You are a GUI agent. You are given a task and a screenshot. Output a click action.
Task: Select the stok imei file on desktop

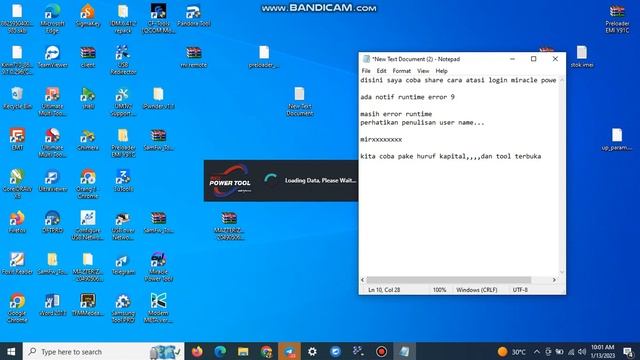[x=582, y=56]
